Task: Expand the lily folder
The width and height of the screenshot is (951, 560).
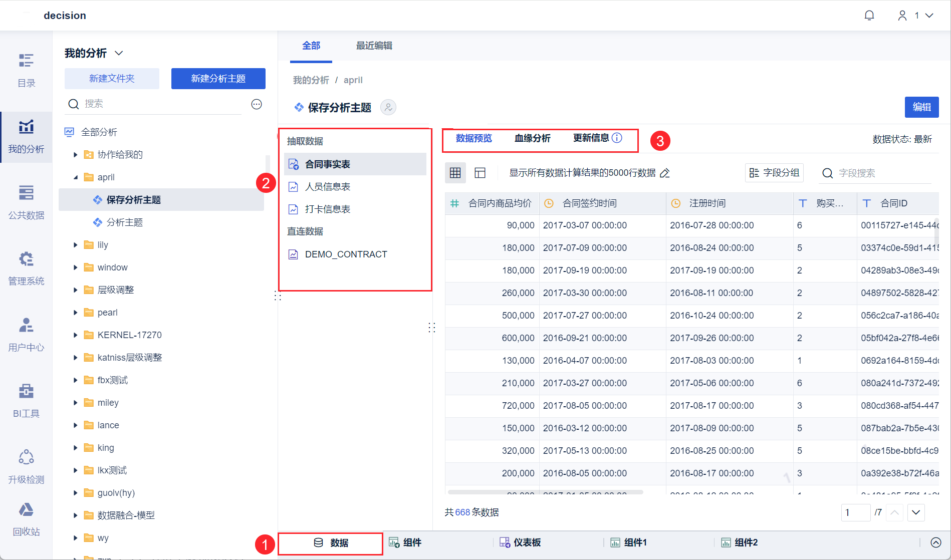Action: click(75, 245)
